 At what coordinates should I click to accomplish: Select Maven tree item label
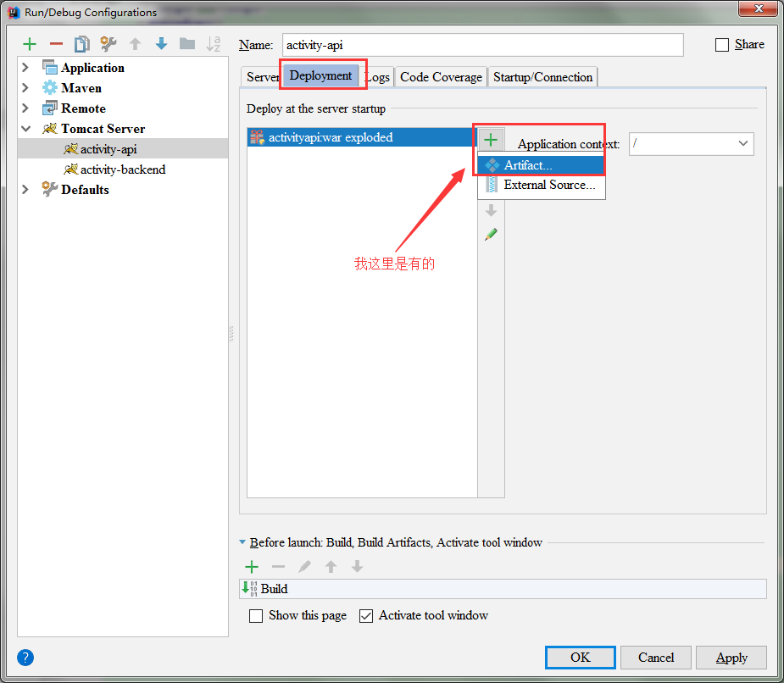81,88
